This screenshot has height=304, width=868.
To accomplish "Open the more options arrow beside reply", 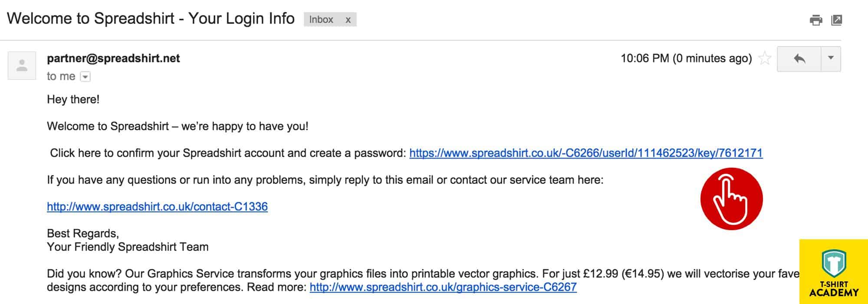I will 831,59.
